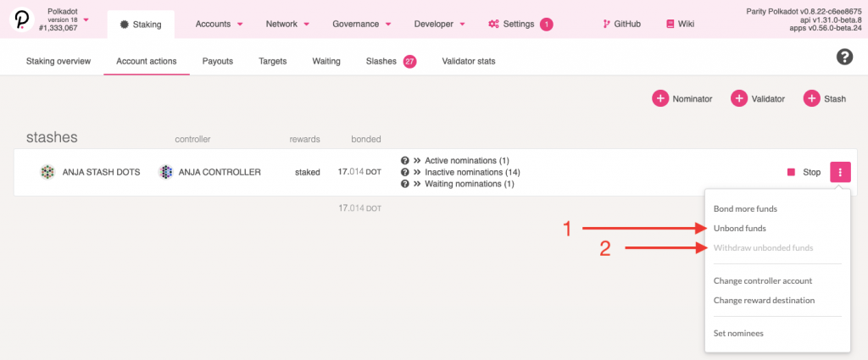
Task: Choose Unbond funds from menu
Action: coord(740,228)
